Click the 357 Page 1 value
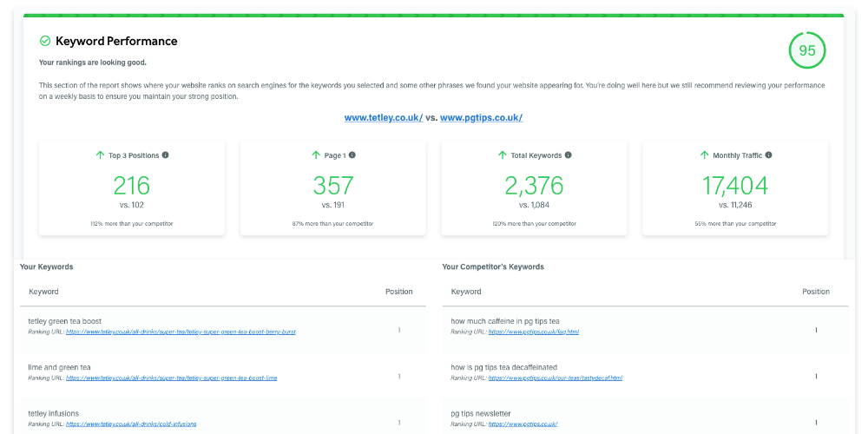The width and height of the screenshot is (868, 434). coord(332,186)
